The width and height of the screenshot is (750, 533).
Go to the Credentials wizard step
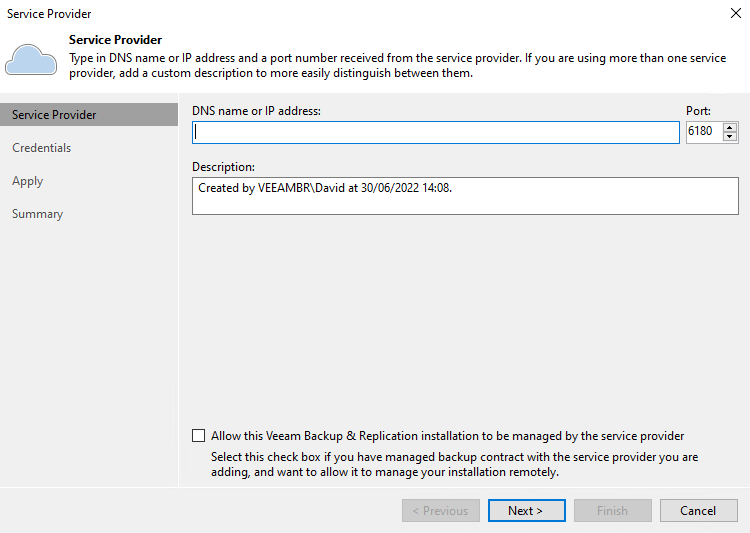coord(42,148)
